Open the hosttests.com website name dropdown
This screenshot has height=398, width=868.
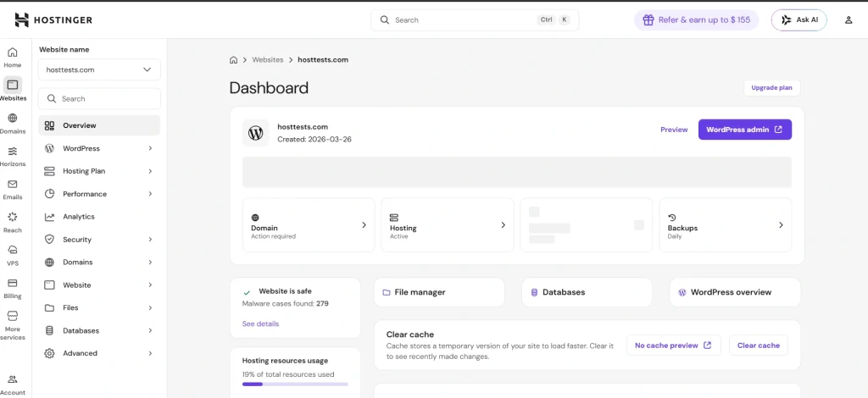[x=99, y=69]
